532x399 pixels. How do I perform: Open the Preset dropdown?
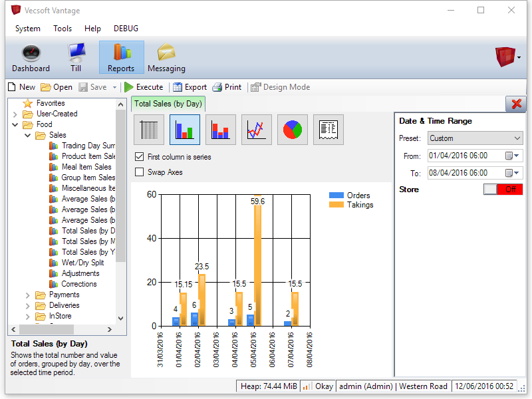click(x=475, y=138)
